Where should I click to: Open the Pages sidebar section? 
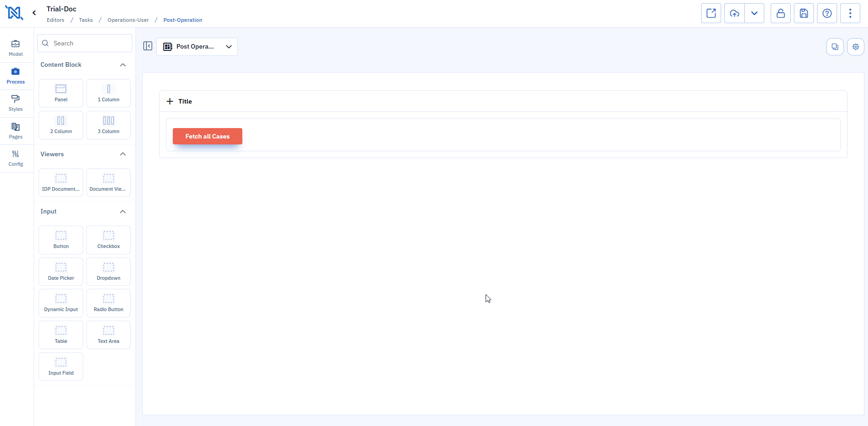point(16,131)
